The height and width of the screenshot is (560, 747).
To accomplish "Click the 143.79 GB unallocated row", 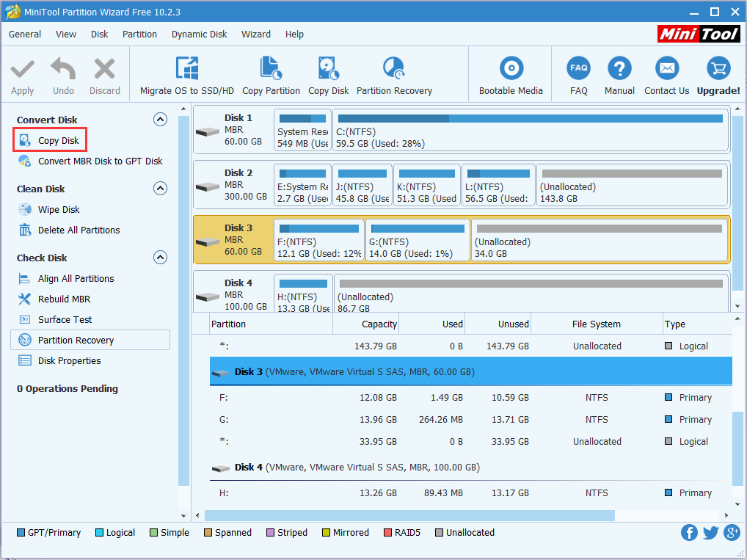I will 470,346.
